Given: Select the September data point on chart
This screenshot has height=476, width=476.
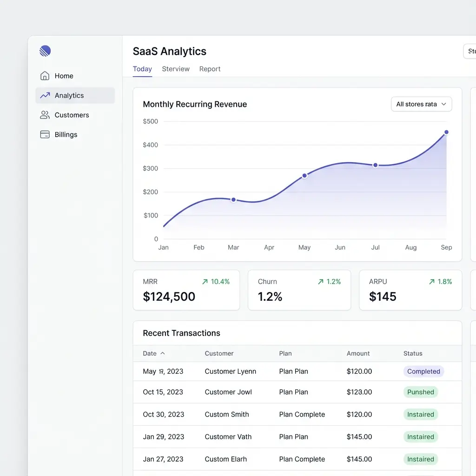Looking at the screenshot, I should [446, 132].
